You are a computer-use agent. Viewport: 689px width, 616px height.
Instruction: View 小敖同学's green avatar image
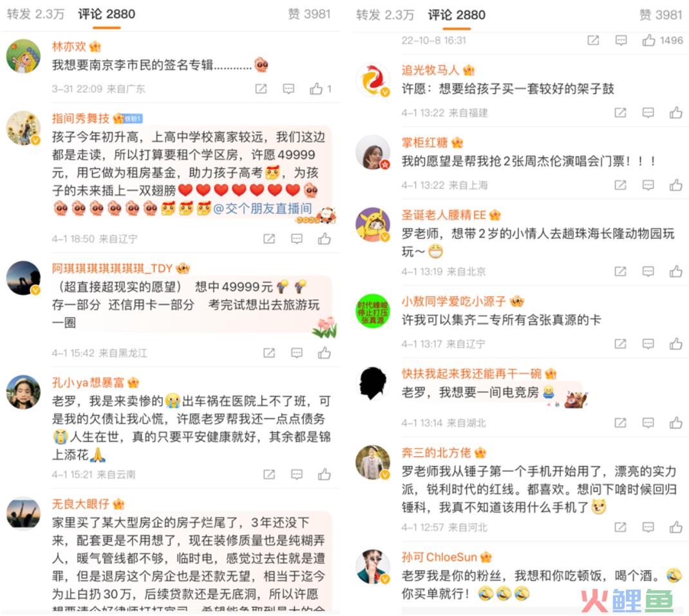[x=372, y=311]
